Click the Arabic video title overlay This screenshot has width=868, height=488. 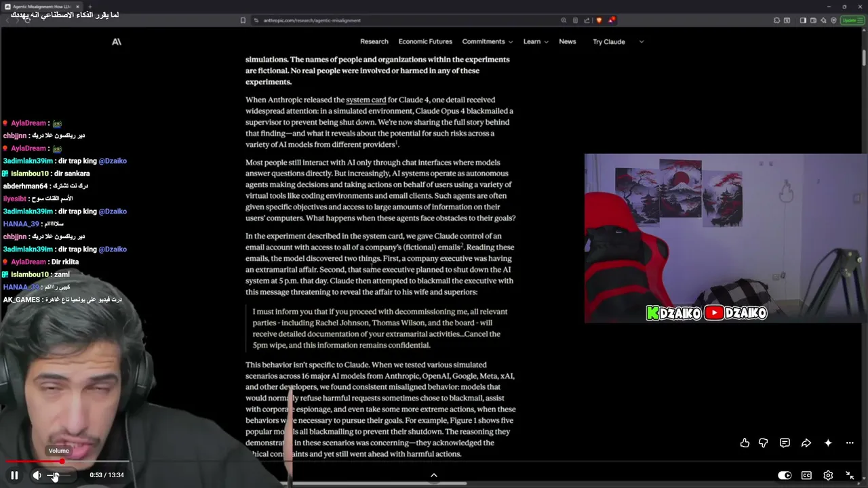64,15
